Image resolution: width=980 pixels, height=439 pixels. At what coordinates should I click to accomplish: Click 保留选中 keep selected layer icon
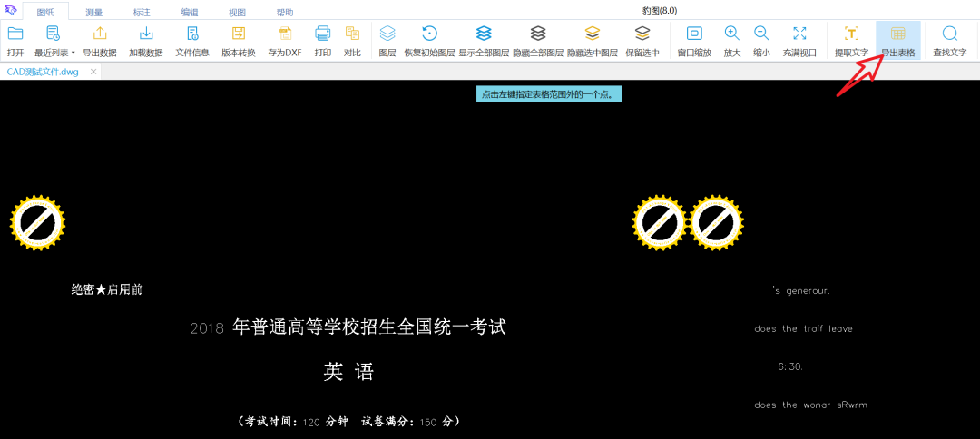point(642,34)
